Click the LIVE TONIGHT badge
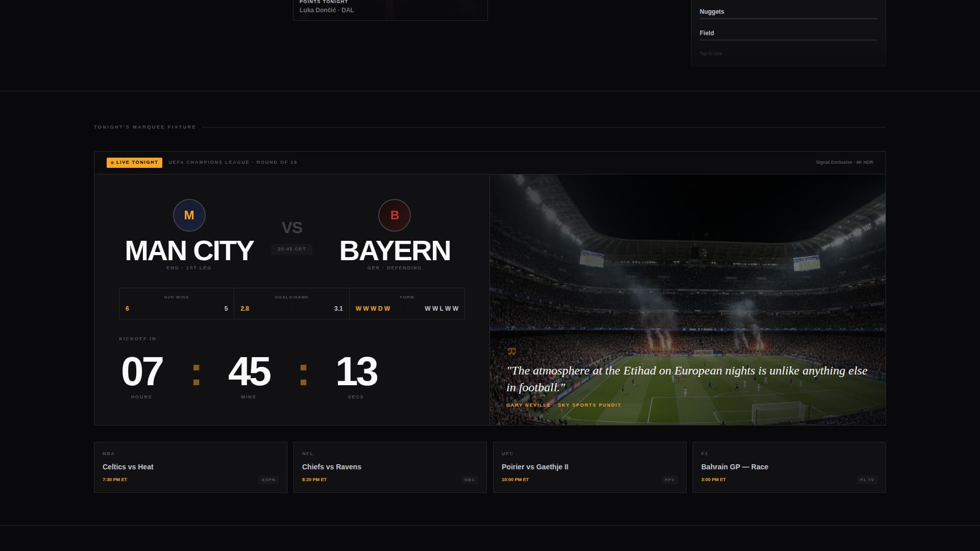 click(x=134, y=162)
